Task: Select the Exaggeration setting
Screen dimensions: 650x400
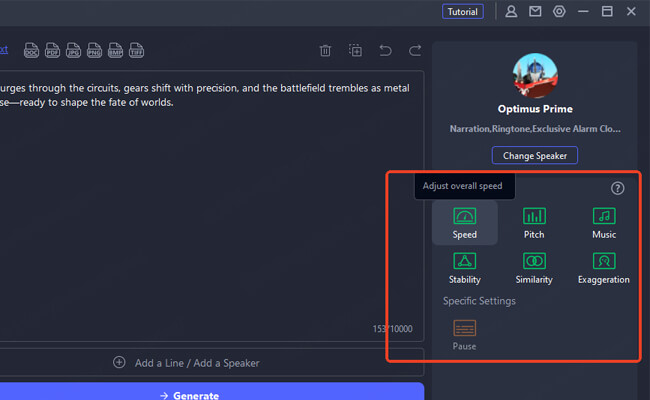Action: click(x=603, y=266)
